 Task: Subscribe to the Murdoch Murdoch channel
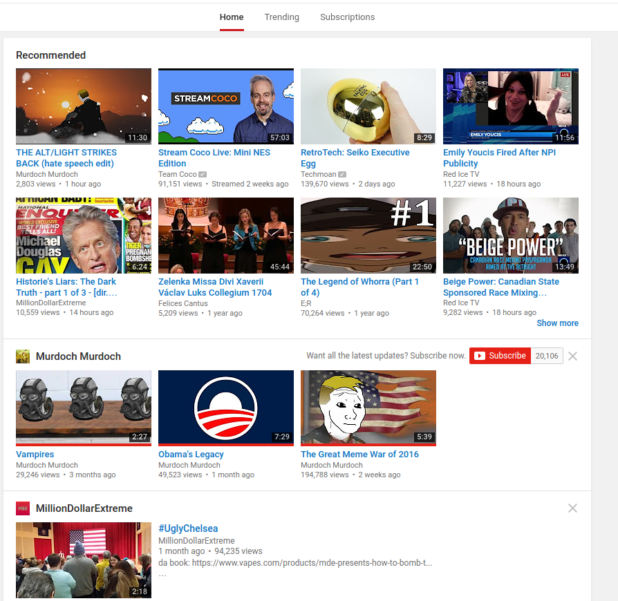(500, 355)
